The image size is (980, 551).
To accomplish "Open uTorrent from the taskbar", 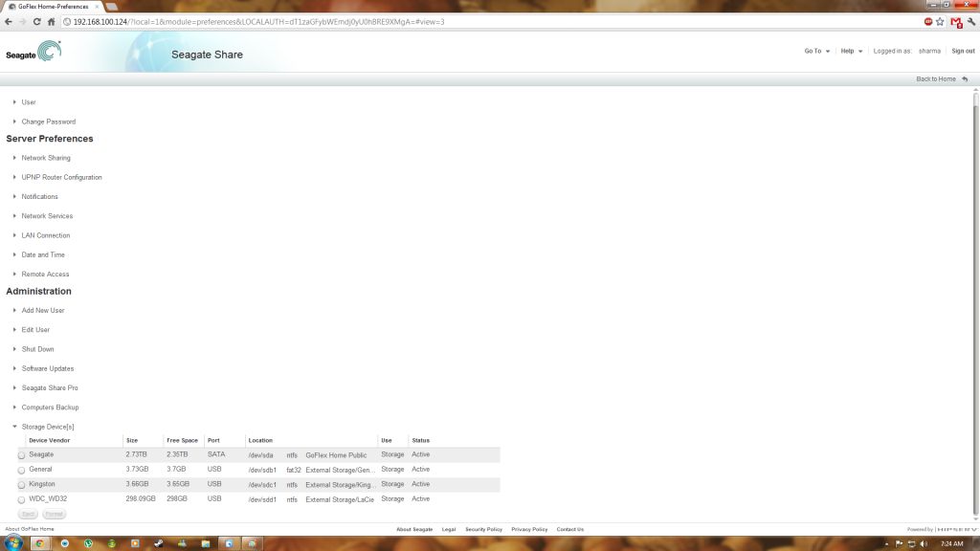I will point(88,543).
